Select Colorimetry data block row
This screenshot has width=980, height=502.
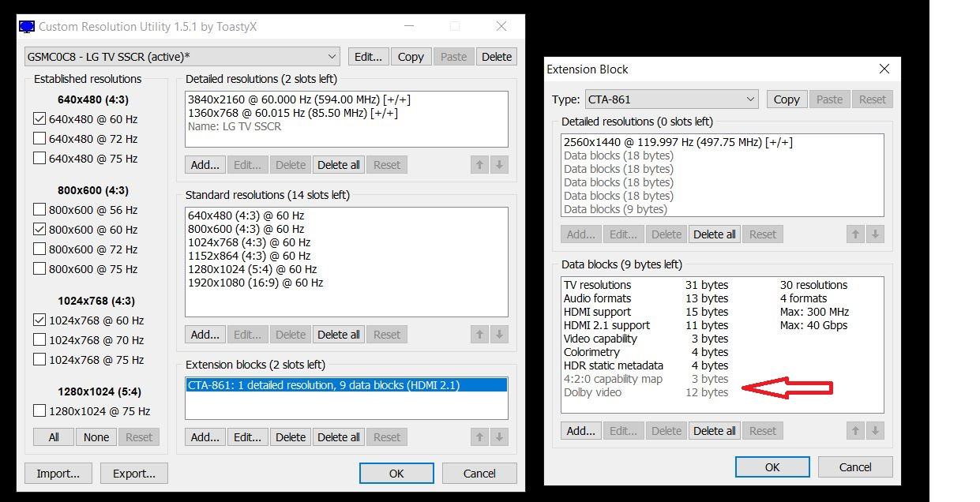(x=723, y=352)
